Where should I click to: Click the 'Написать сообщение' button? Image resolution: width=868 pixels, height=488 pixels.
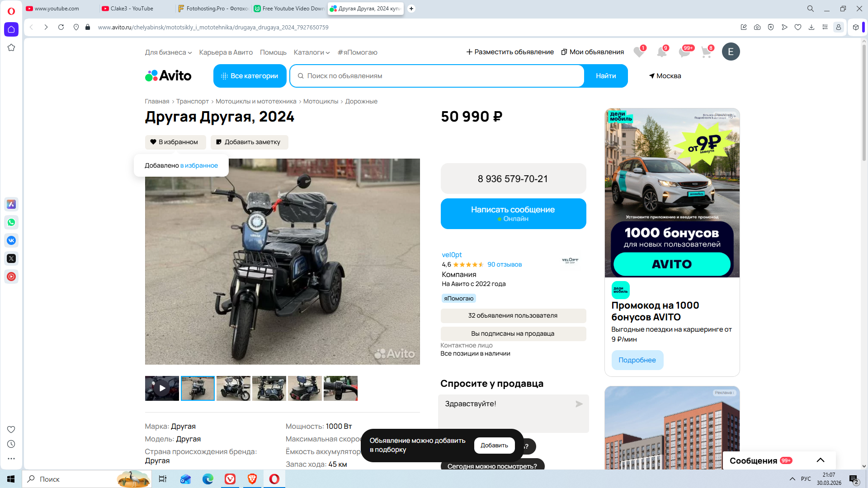coord(513,214)
